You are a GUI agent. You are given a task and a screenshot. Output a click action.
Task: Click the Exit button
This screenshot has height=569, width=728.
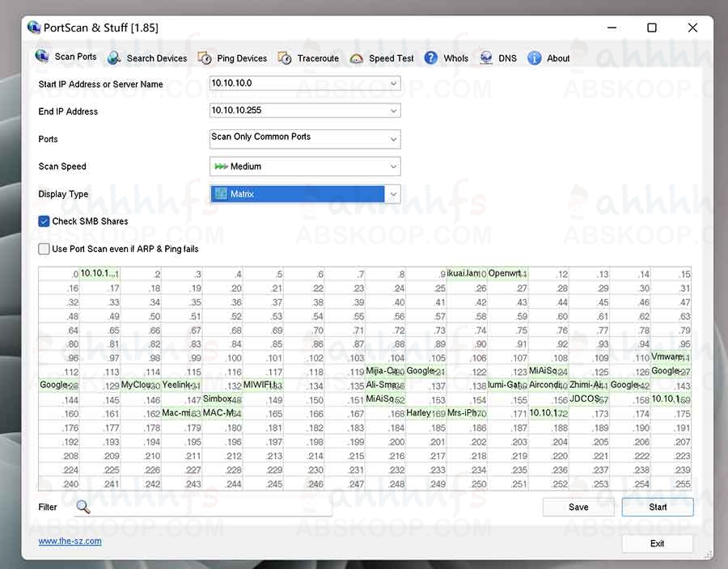coord(657,543)
